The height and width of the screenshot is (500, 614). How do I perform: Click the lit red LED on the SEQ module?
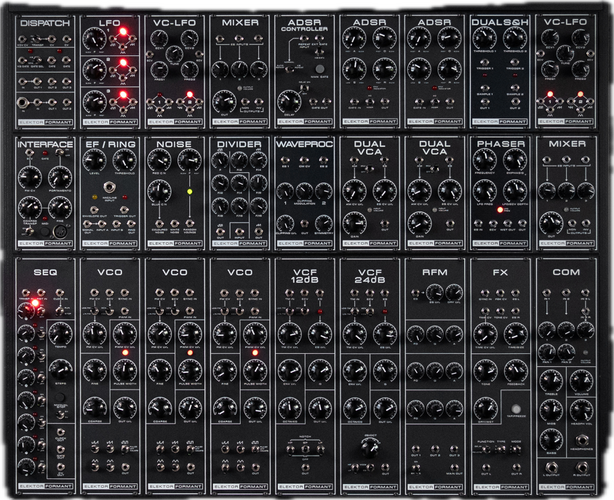33,302
